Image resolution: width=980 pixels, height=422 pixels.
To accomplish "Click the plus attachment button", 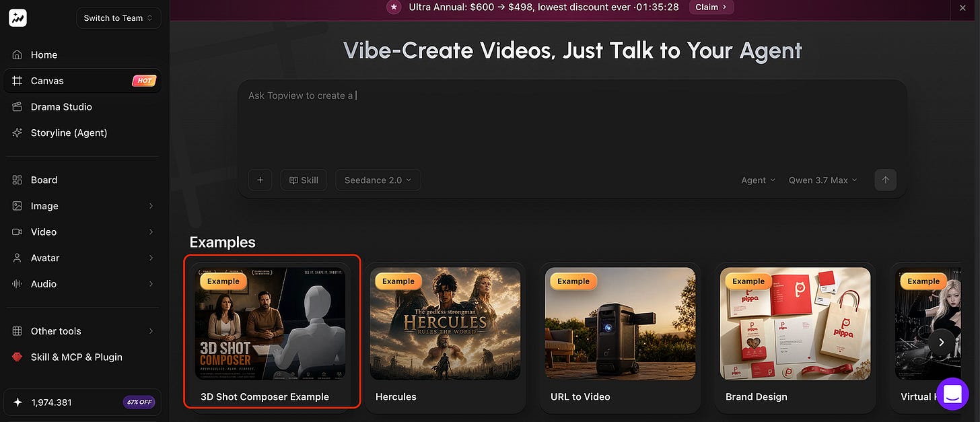I will click(260, 180).
